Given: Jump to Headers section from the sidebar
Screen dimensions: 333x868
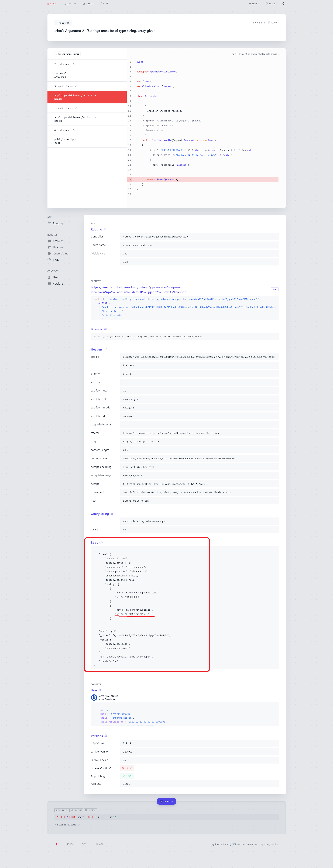Looking at the screenshot, I should 58,247.
